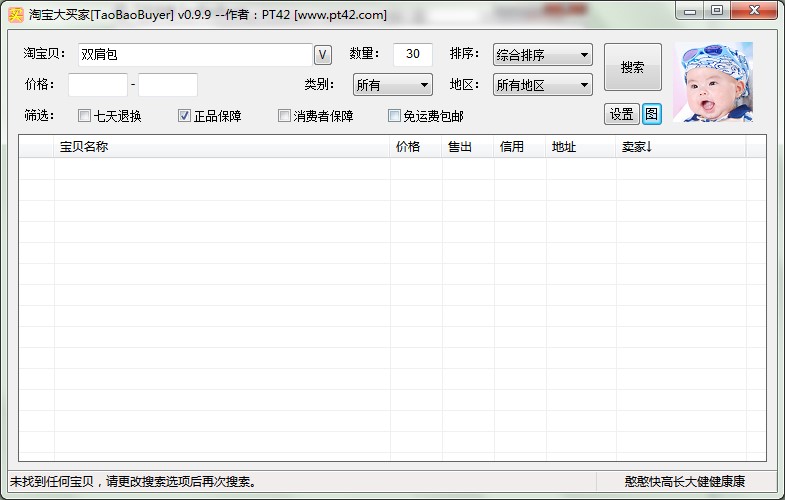Close the TaoBaoBuyer window

pos(754,11)
